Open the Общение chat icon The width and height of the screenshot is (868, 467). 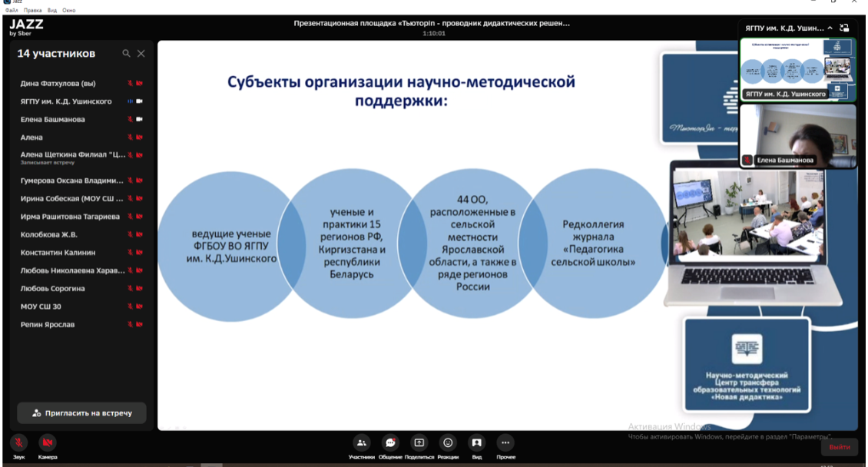coord(390,443)
